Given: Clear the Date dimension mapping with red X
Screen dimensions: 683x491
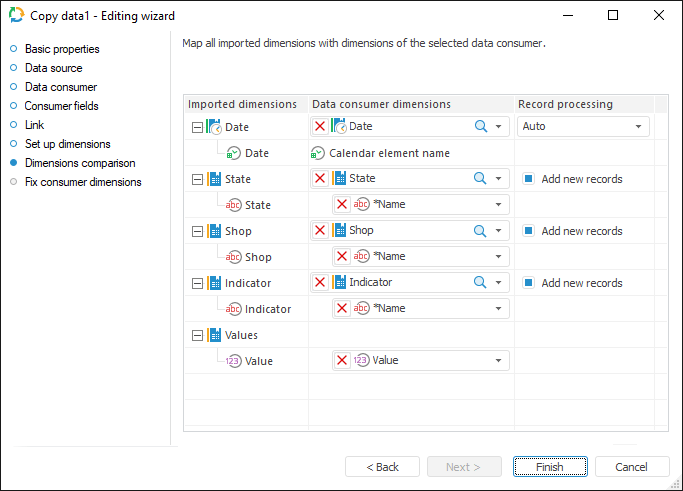Looking at the screenshot, I should pos(320,127).
